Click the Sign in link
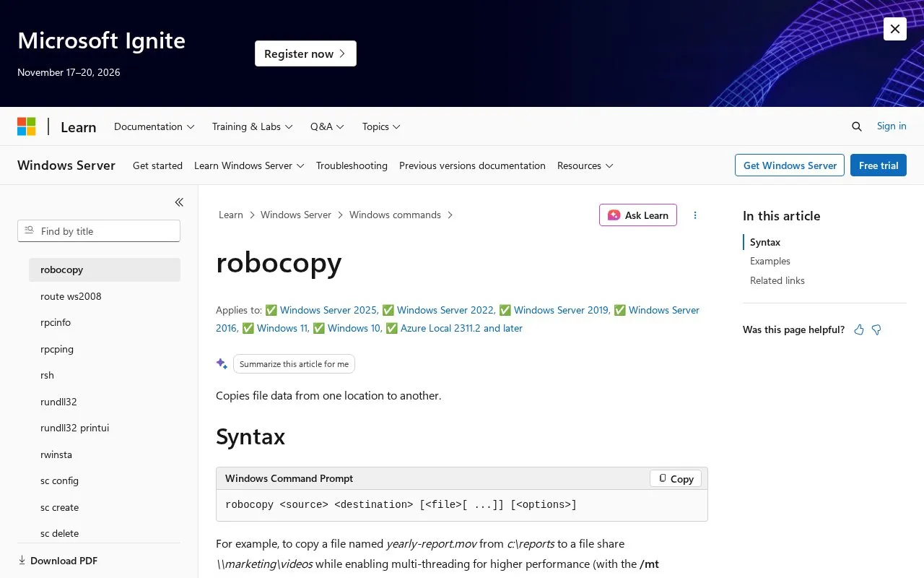 892,126
